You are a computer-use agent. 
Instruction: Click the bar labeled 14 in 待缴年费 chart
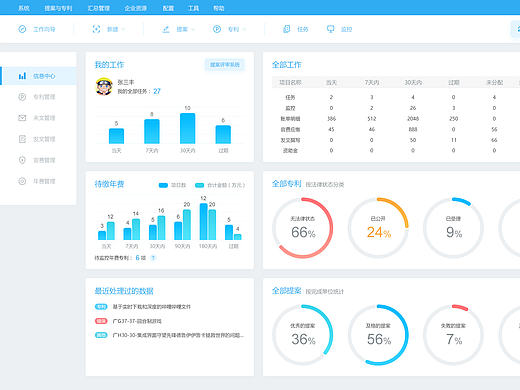point(136,229)
